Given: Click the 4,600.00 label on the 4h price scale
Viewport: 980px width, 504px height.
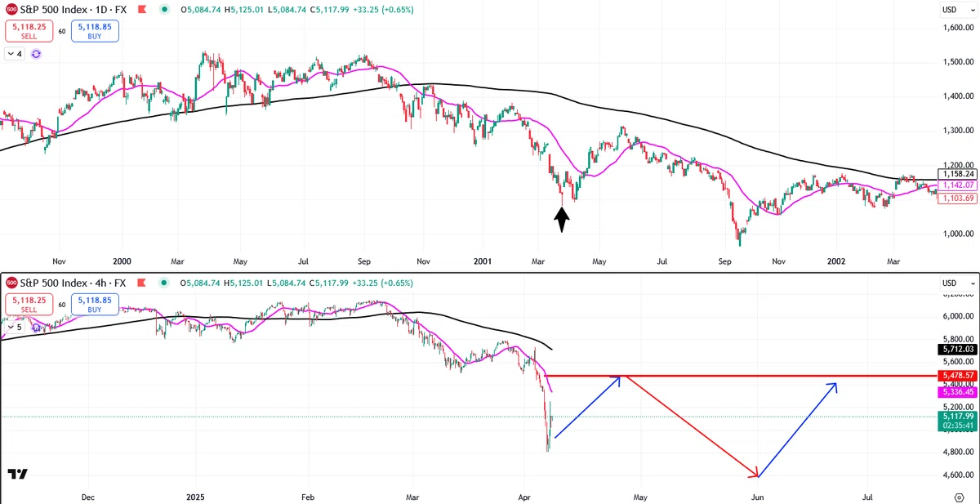Looking at the screenshot, I should (x=959, y=475).
